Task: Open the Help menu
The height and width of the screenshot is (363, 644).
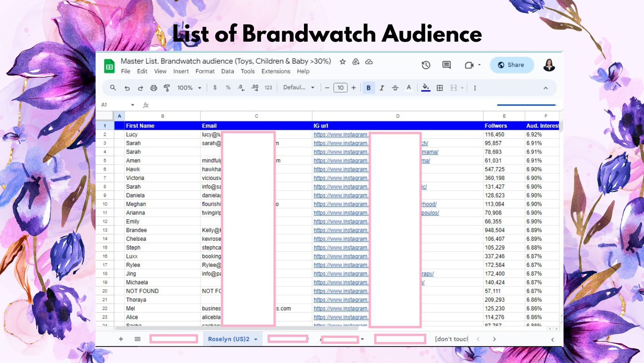Action: (x=303, y=71)
